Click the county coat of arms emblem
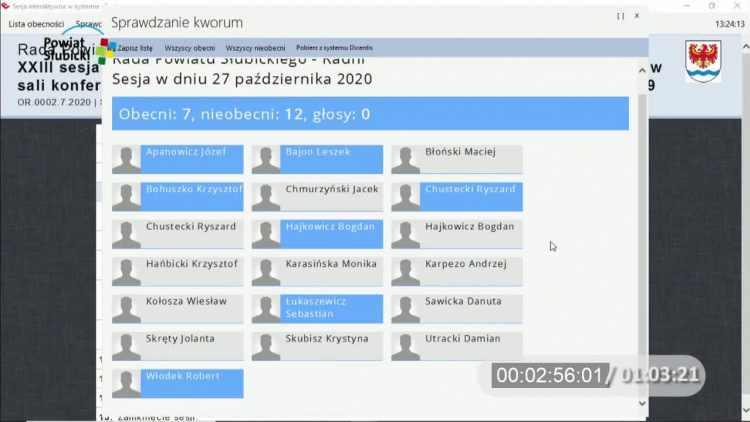750x422 pixels. [x=703, y=61]
